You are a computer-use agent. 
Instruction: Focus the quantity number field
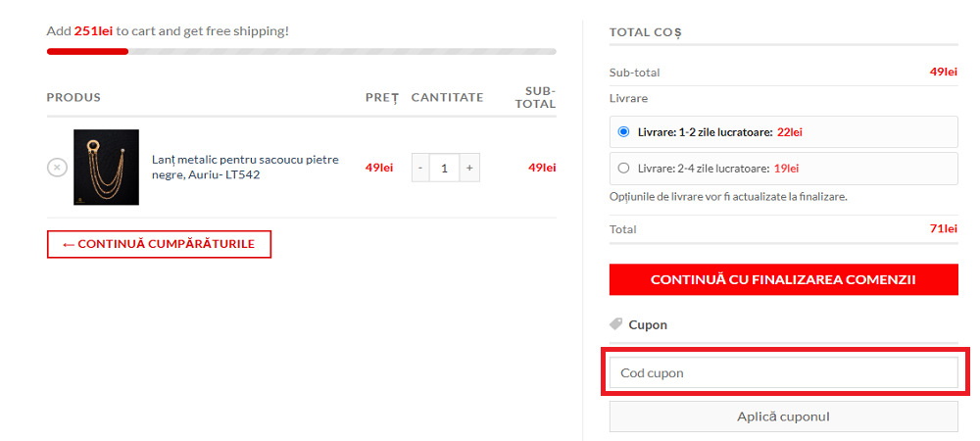pyautogui.click(x=445, y=168)
